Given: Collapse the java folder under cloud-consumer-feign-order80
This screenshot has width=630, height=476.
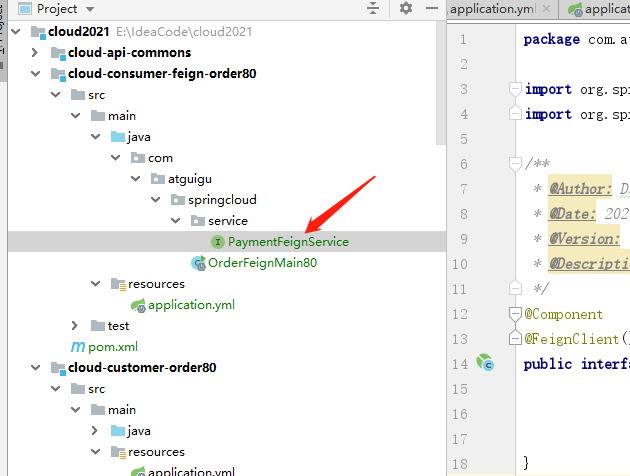Looking at the screenshot, I should tap(96, 137).
